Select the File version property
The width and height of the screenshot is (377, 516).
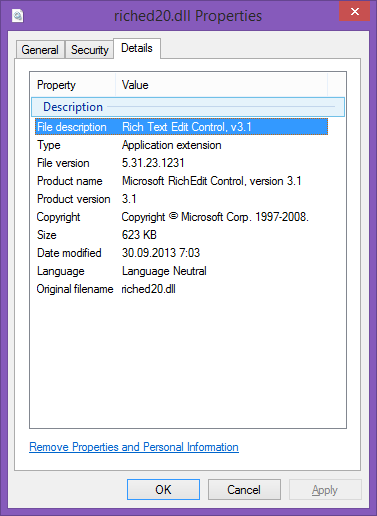[x=63, y=163]
